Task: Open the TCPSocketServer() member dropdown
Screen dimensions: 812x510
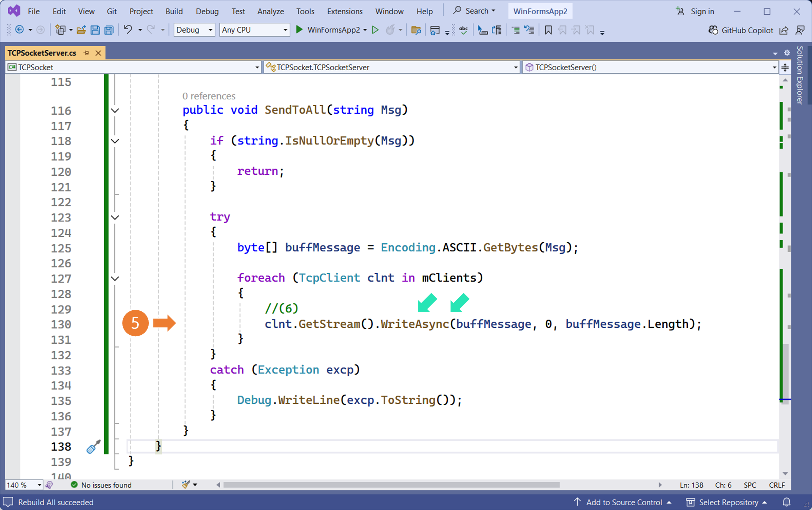Action: (x=650, y=67)
